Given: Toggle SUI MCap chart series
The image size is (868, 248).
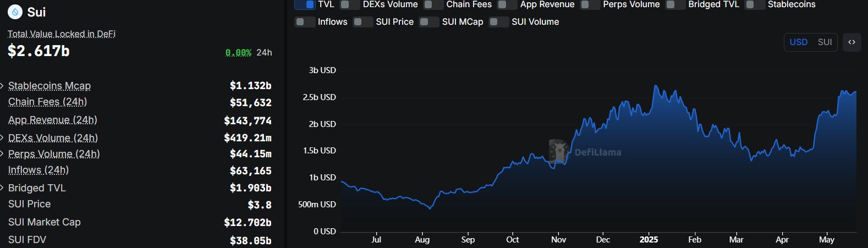Looking at the screenshot, I should (x=428, y=22).
